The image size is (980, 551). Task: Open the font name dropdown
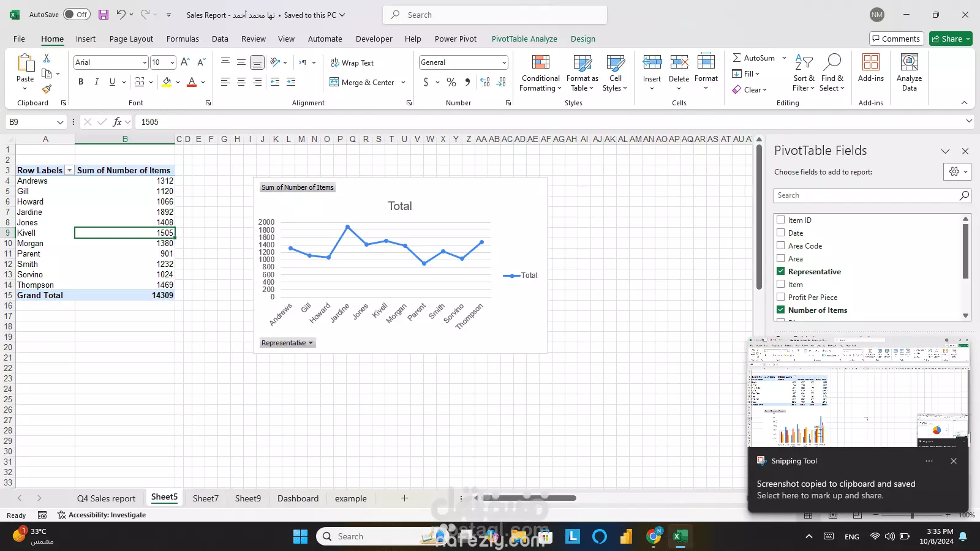(145, 62)
